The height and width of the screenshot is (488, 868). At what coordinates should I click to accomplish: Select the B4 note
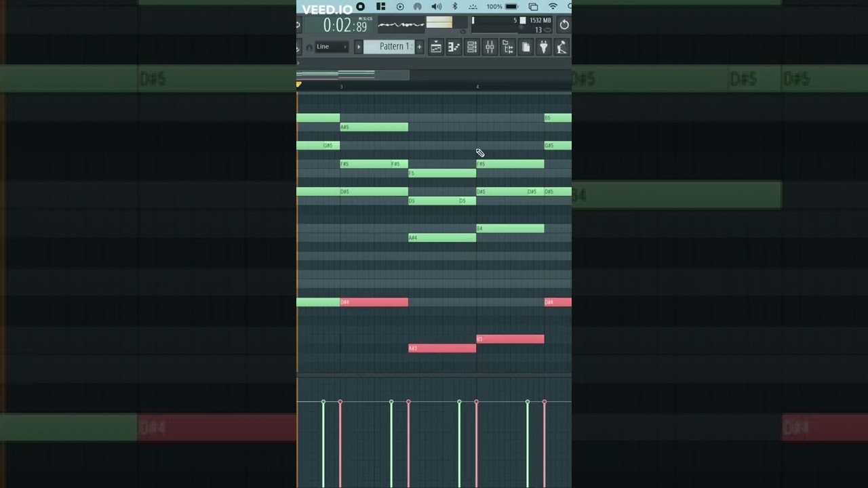[510, 228]
